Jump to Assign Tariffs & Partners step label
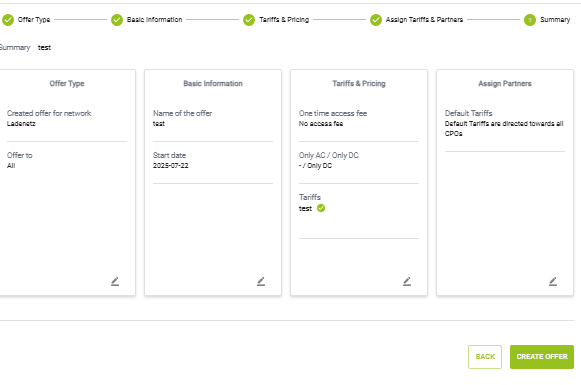Screen dimensions: 581x385 coord(424,20)
